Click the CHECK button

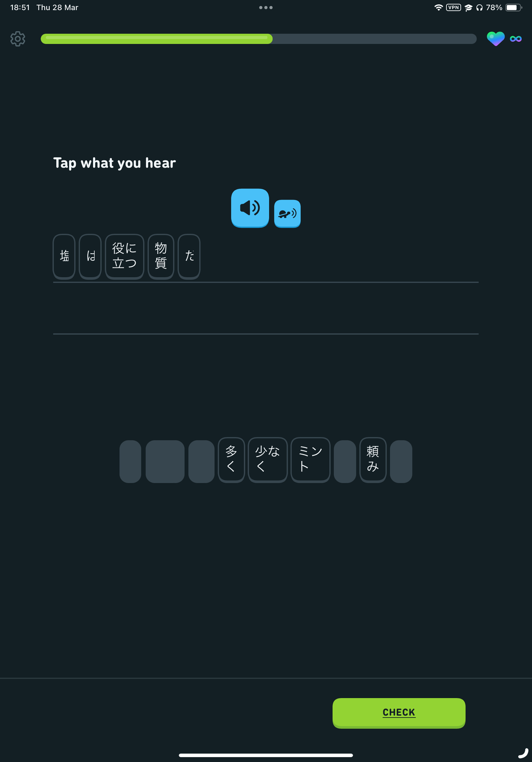pos(399,713)
